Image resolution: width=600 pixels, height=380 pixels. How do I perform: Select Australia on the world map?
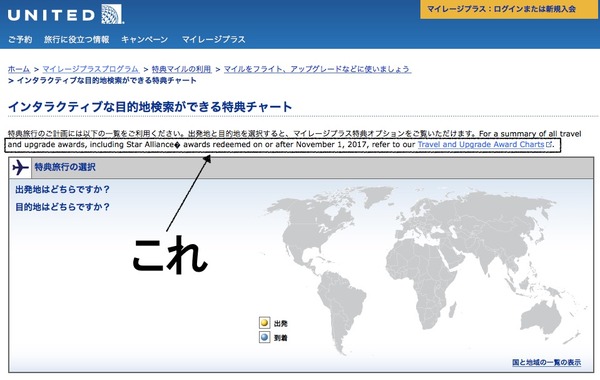coord(541,318)
